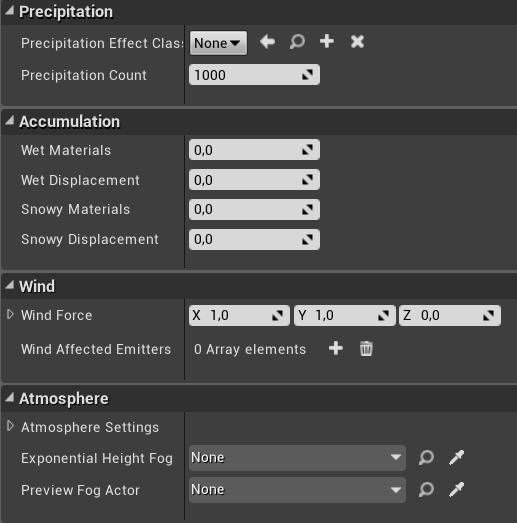Click the Wet Materials value field
The height and width of the screenshot is (523, 517).
(254, 150)
